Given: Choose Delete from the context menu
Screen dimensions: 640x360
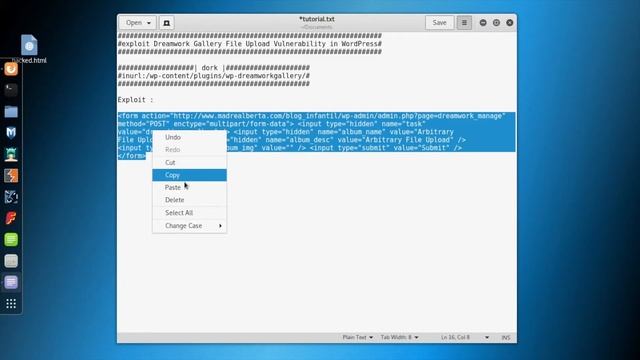Looking at the screenshot, I should [x=189, y=200].
